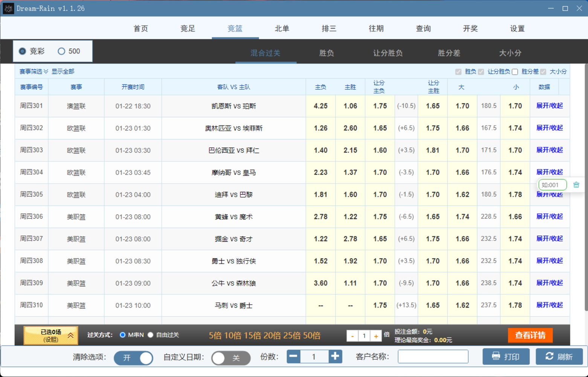
Task: Click the broom clear icon beside match search
Action: pyautogui.click(x=576, y=185)
